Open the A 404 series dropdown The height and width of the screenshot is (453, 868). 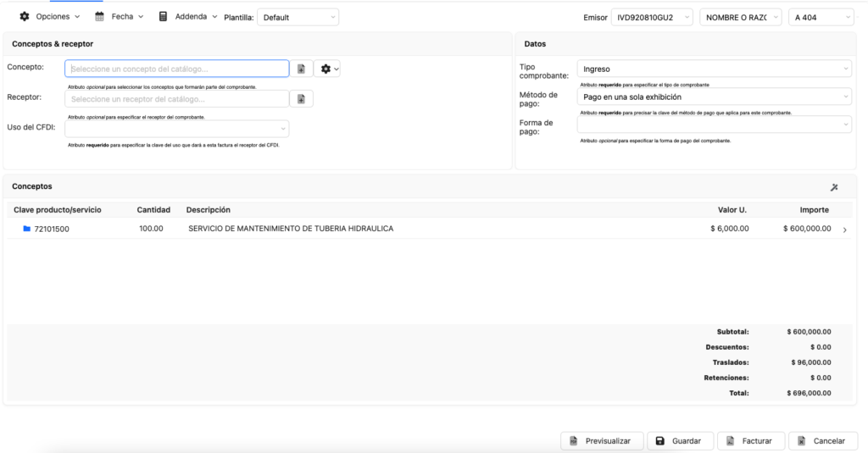pos(821,17)
